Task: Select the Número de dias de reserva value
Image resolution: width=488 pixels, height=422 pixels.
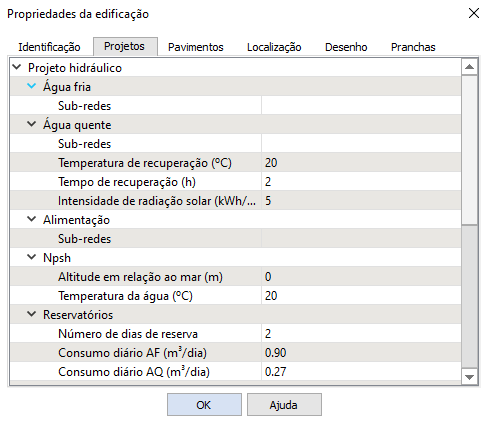Action: [x=361, y=334]
